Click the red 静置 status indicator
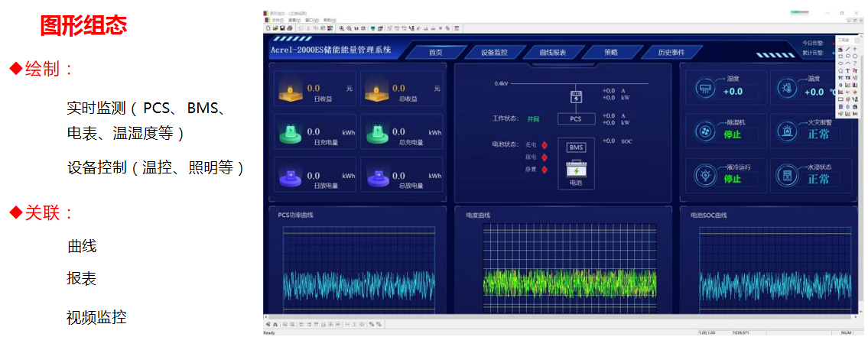Screen dimensions: 868x337 [x=545, y=170]
